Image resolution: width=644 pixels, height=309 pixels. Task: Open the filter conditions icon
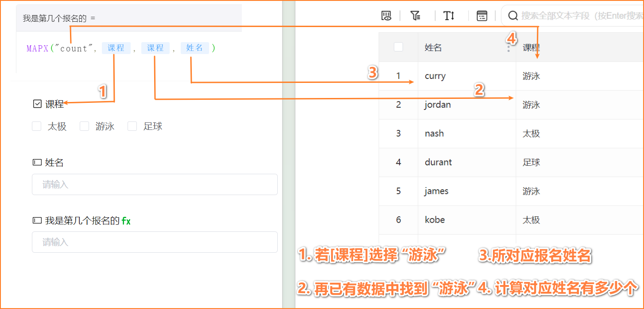415,16
